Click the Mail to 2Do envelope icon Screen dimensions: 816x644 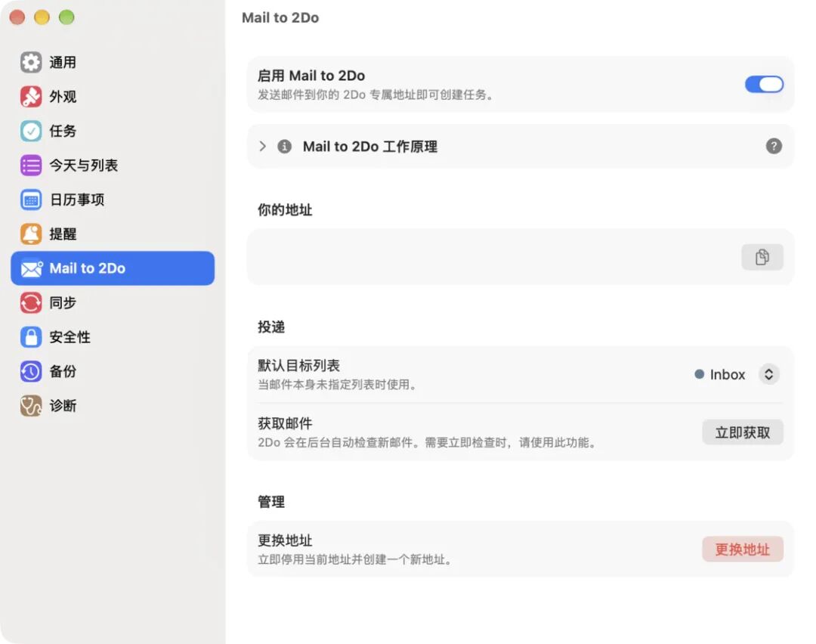[31, 268]
